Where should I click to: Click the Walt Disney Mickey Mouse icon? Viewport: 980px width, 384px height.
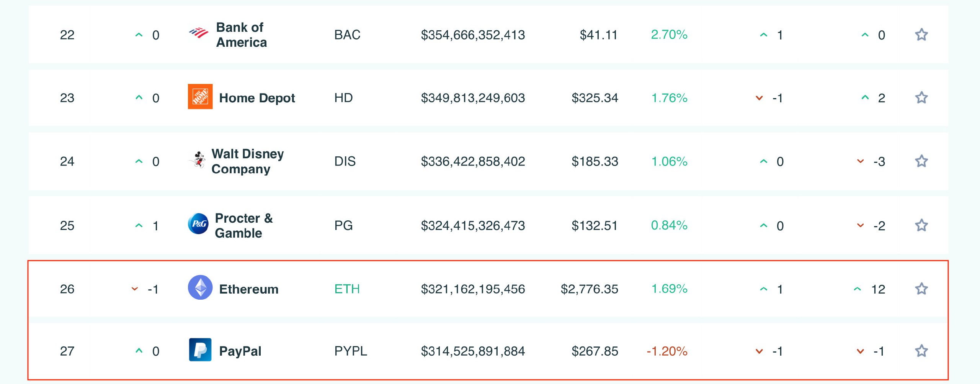pyautogui.click(x=198, y=160)
